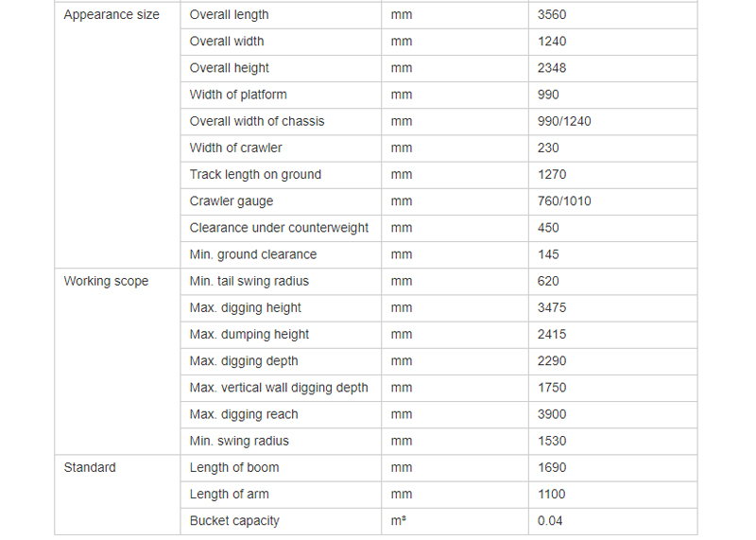
Task: Click the Width of platform value 990
Action: tap(548, 95)
